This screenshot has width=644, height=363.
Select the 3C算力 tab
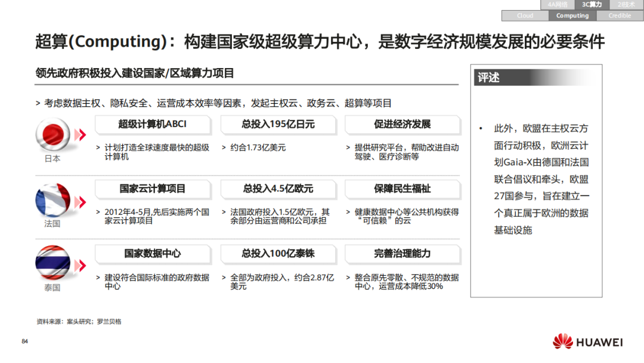(592, 5)
